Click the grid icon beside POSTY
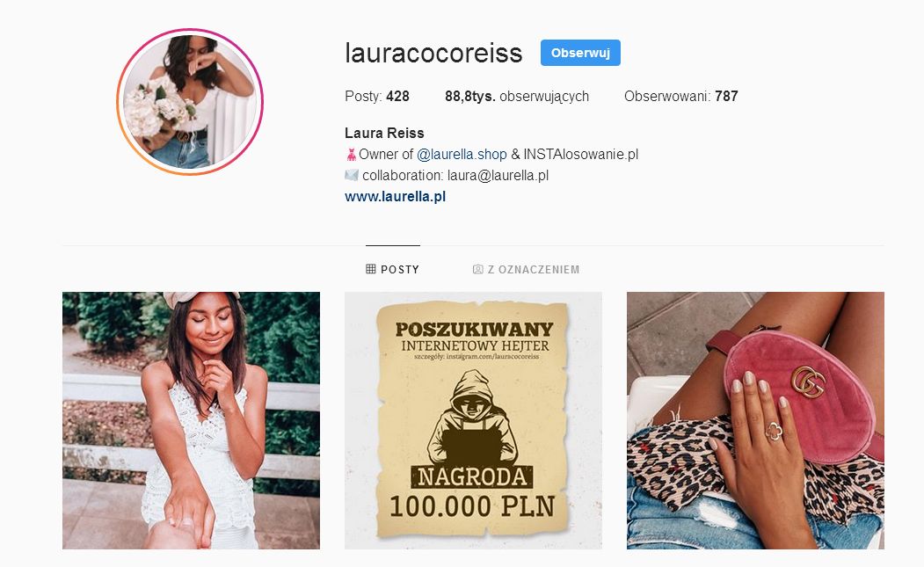This screenshot has width=924, height=567. [x=371, y=269]
